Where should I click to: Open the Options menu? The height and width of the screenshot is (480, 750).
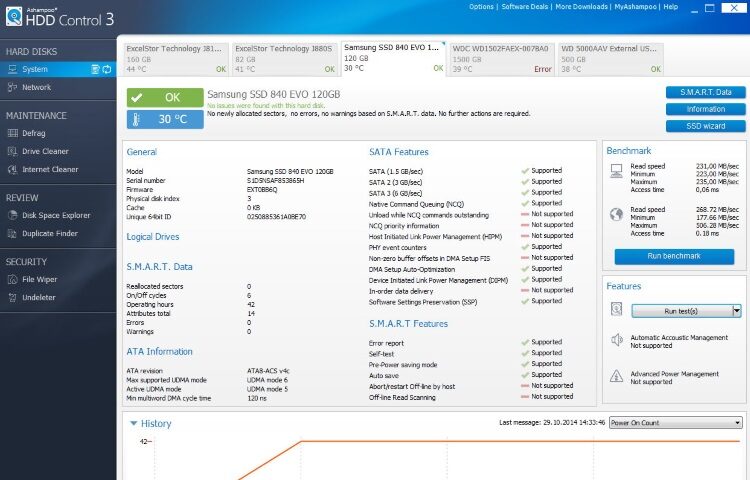481,7
